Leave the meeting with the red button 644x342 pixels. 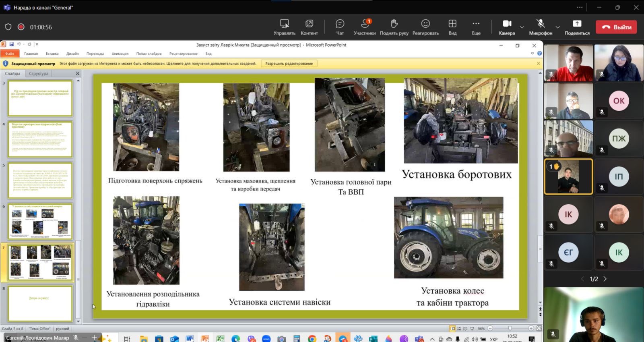[x=616, y=27]
